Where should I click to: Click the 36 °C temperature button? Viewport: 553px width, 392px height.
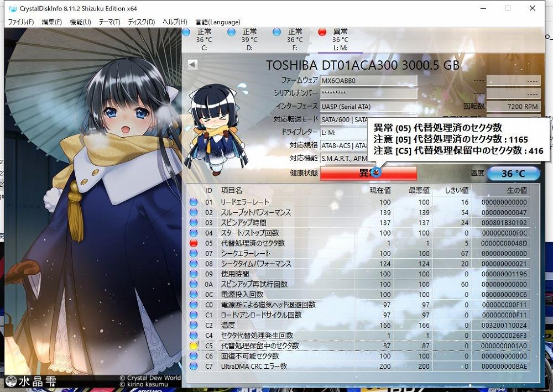click(x=513, y=174)
